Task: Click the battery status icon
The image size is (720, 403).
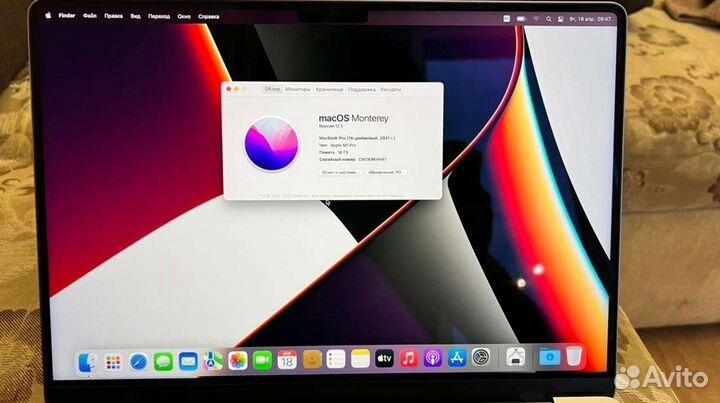Action: point(521,19)
